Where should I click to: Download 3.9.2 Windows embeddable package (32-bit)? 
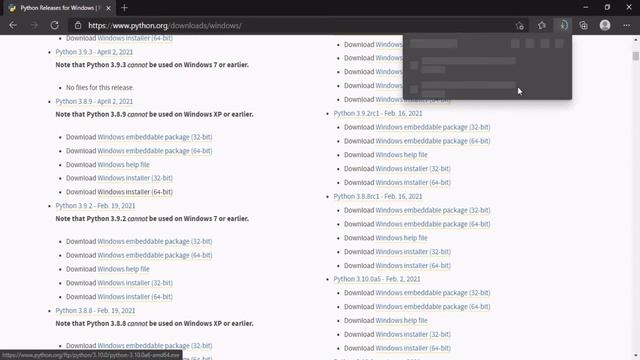tap(155, 241)
